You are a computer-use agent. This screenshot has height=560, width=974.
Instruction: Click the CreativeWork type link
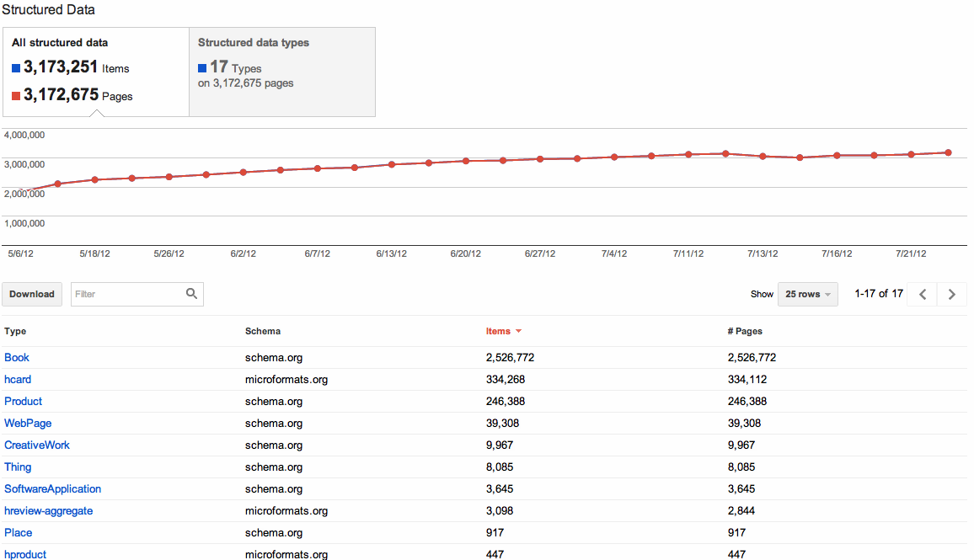tap(37, 445)
